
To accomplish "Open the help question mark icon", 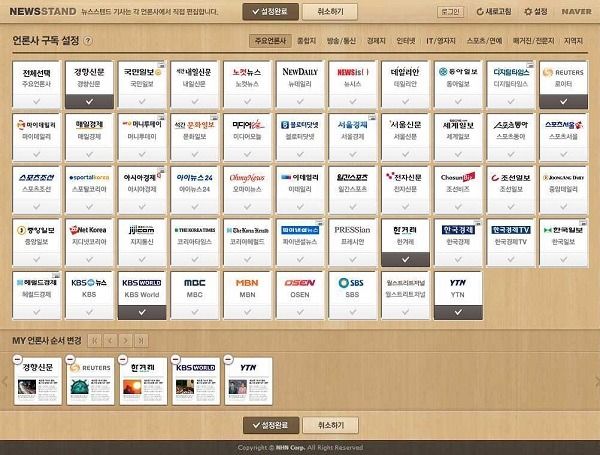I will point(88,41).
